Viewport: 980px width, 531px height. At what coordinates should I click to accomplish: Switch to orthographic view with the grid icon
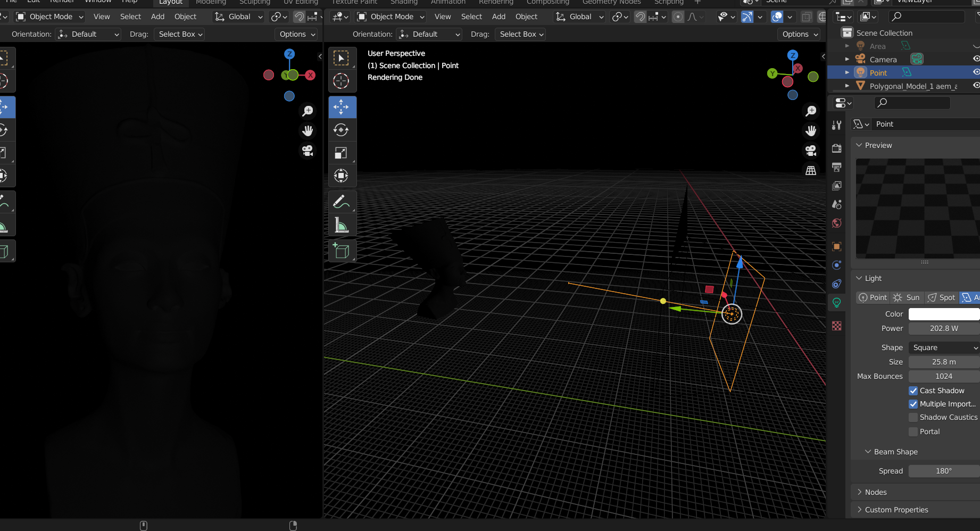(x=811, y=170)
